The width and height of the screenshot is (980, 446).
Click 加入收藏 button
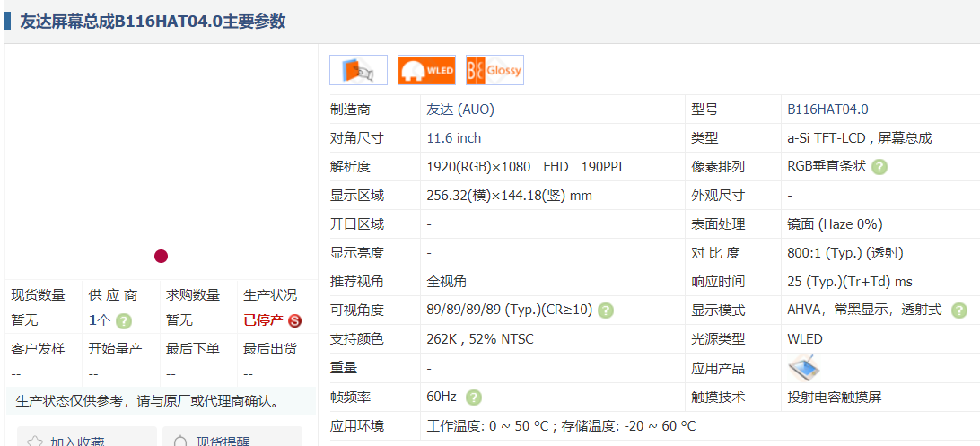pos(87,437)
